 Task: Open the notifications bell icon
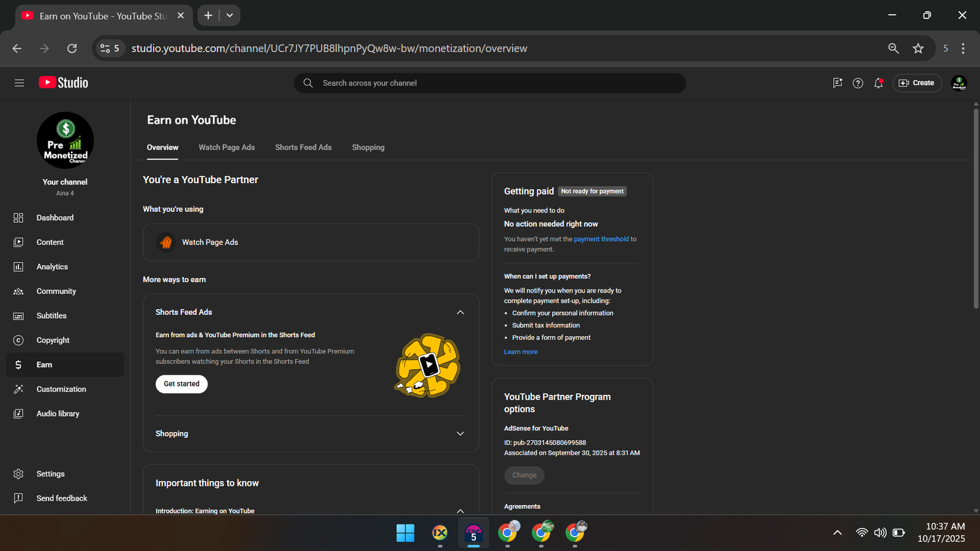click(x=878, y=83)
